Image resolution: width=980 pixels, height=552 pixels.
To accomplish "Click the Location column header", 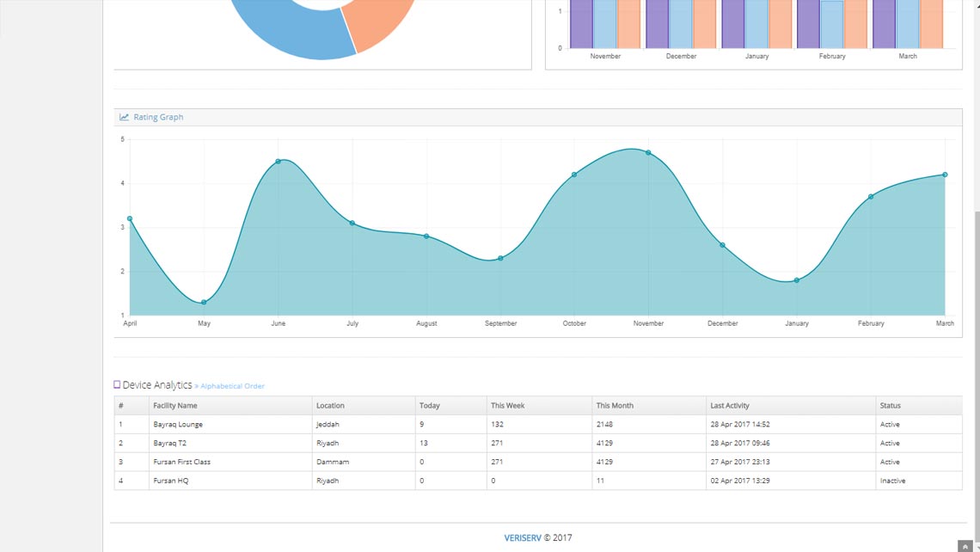I will (330, 406).
